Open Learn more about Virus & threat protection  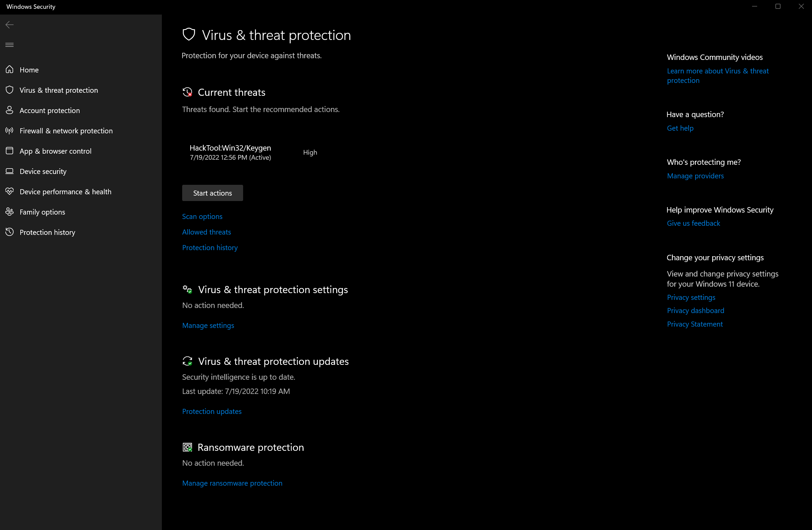pos(718,76)
